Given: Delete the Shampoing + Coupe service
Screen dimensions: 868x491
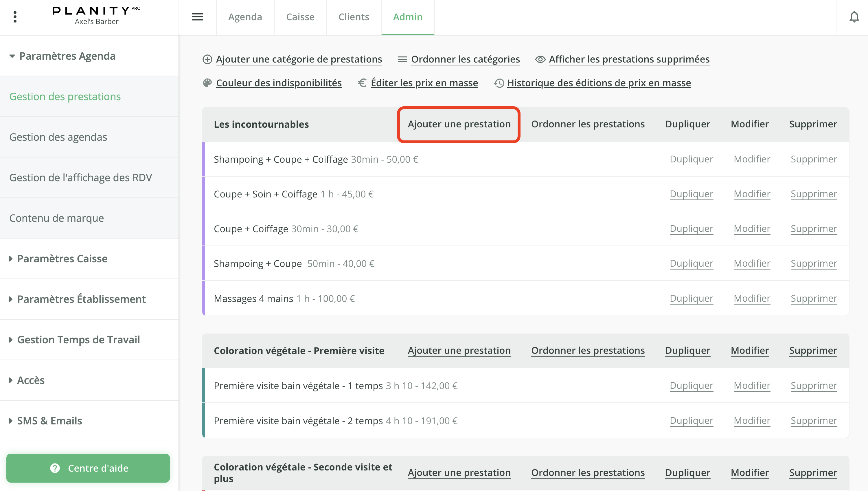Looking at the screenshot, I should pyautogui.click(x=814, y=263).
